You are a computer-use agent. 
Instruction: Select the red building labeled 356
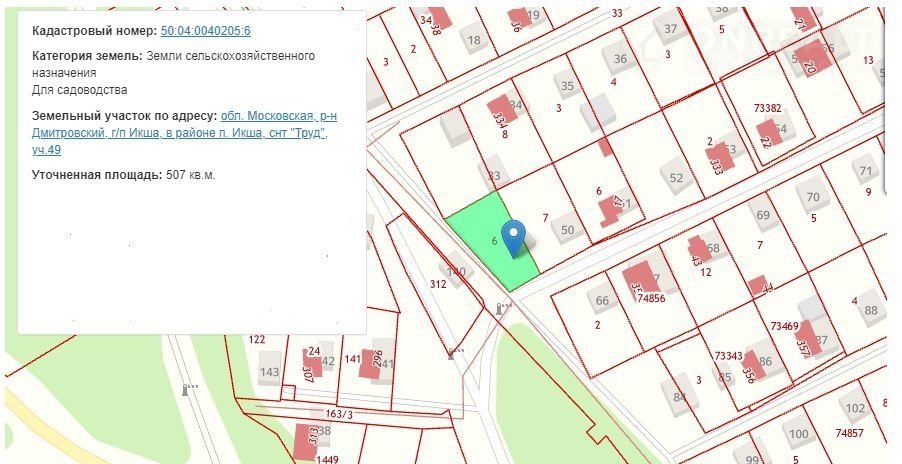[751, 367]
